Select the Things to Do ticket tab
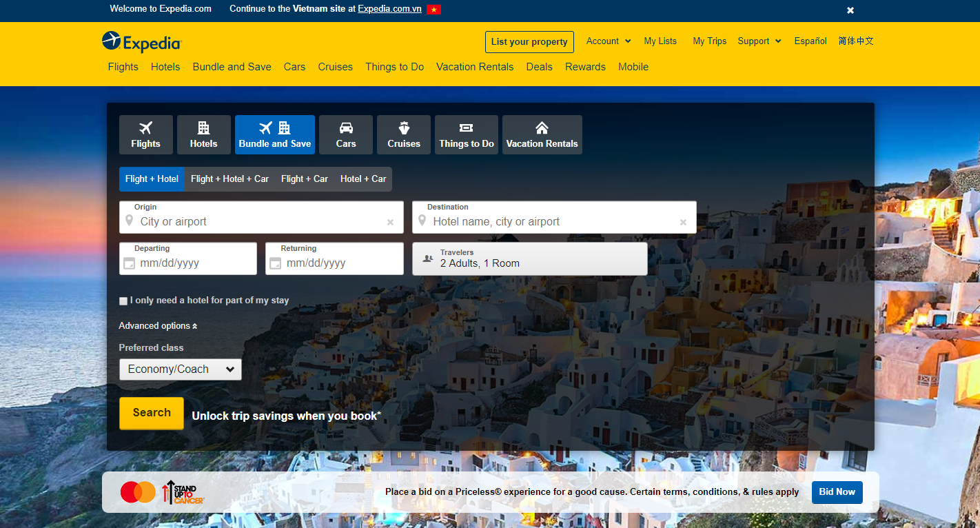The image size is (980, 528). coord(467,134)
